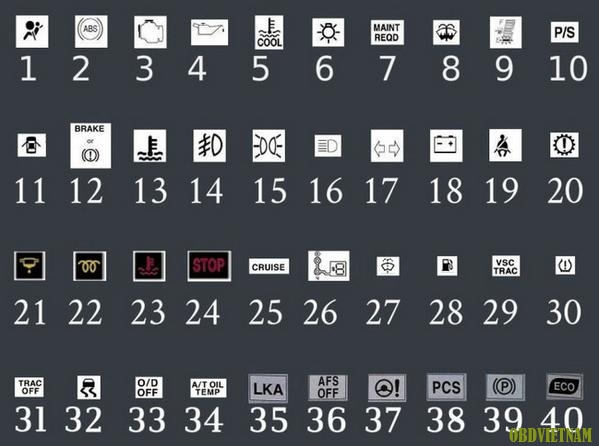Click the OBDVIETNAM watermark text

[x=550, y=436]
